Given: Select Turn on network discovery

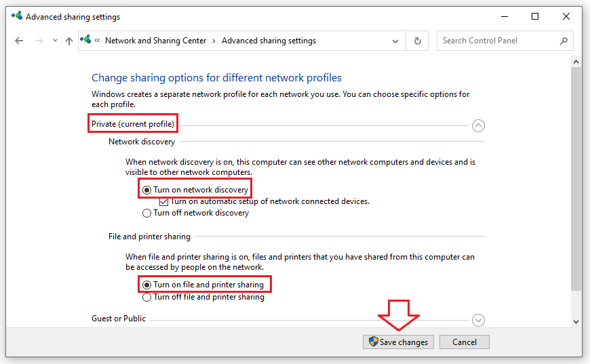Looking at the screenshot, I should (x=146, y=190).
